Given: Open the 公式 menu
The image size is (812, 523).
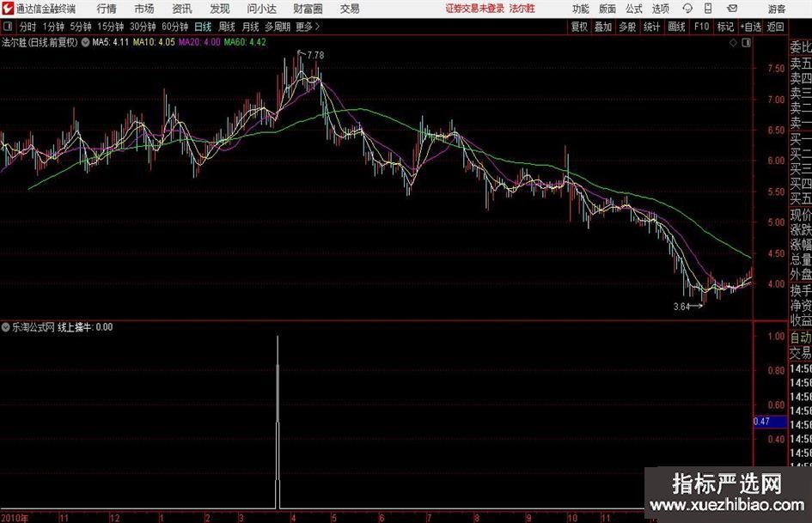Looking at the screenshot, I should click(633, 9).
